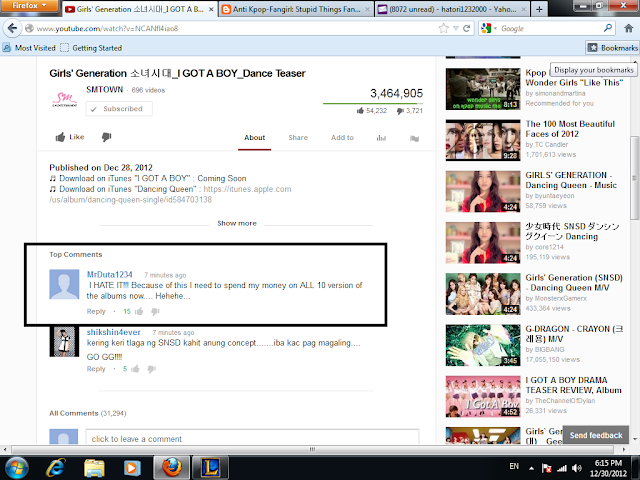Open Girls' Generation (SNSD) Dancing Queen M/V title
640x480 pixels.
coord(574,282)
